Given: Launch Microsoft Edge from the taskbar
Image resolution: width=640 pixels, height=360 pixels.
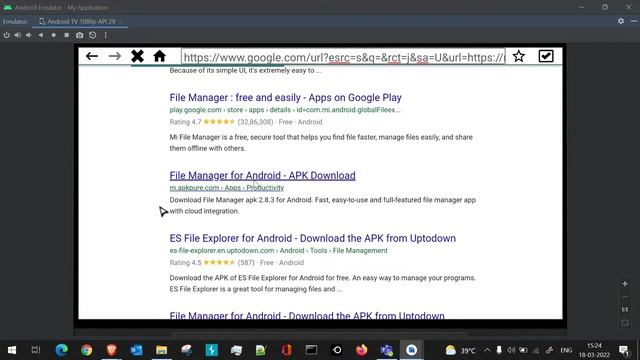Looking at the screenshot, I should point(62,350).
